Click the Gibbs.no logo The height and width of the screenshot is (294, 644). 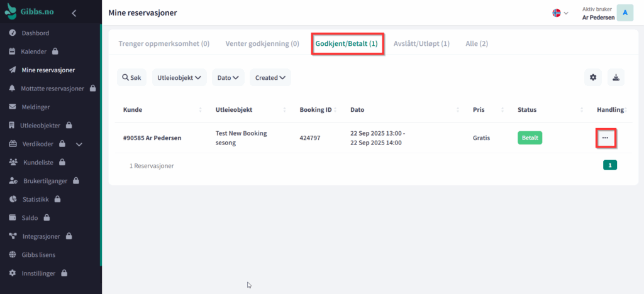[x=30, y=13]
